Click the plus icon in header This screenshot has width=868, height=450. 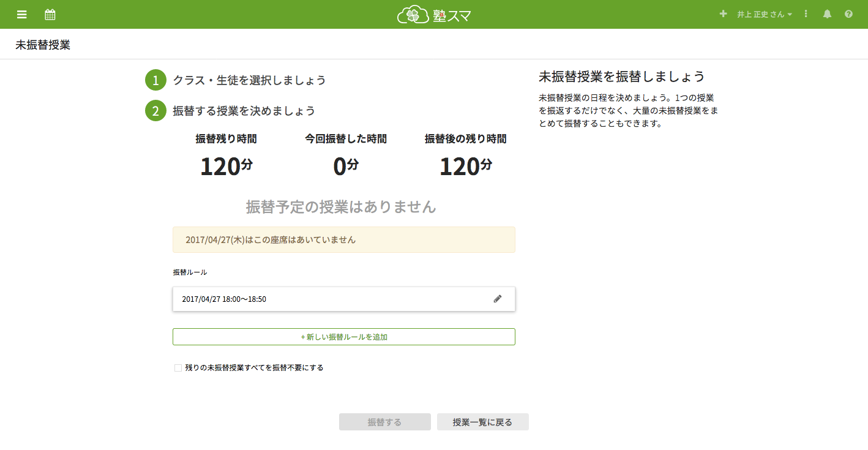[723, 14]
